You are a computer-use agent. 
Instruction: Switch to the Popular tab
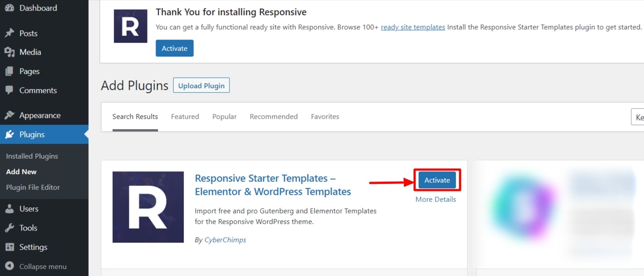click(224, 117)
